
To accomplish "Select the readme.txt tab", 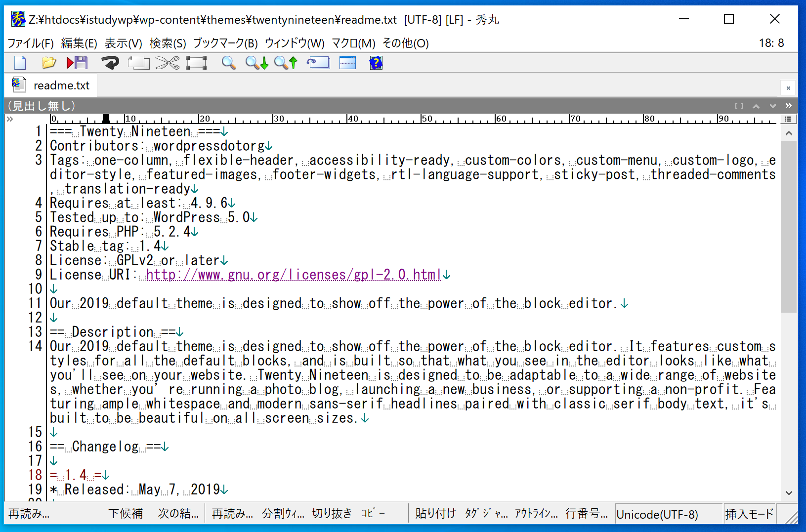I will coord(50,85).
